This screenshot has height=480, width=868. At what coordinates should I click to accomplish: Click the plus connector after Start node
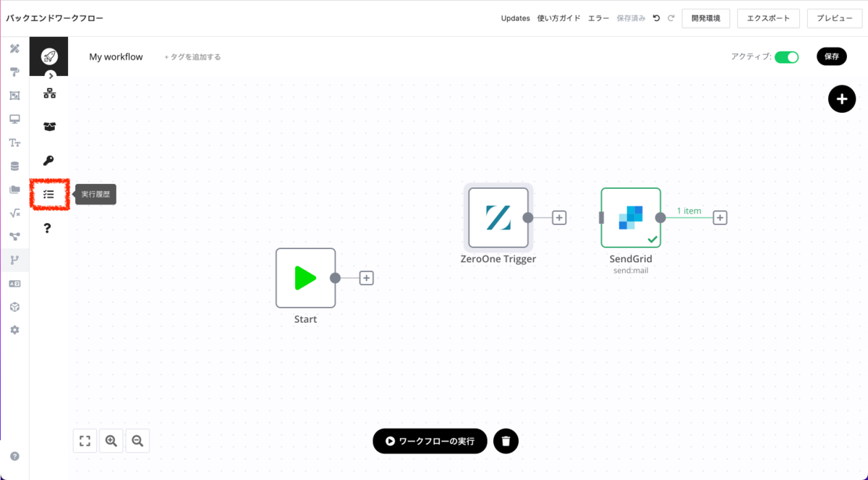tap(367, 278)
